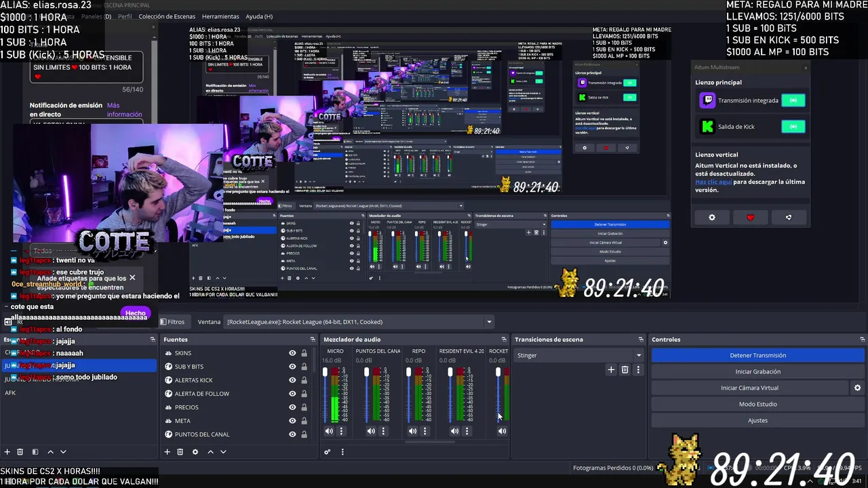Pop out the Controles dock panel
868x488 pixels.
[x=862, y=340]
